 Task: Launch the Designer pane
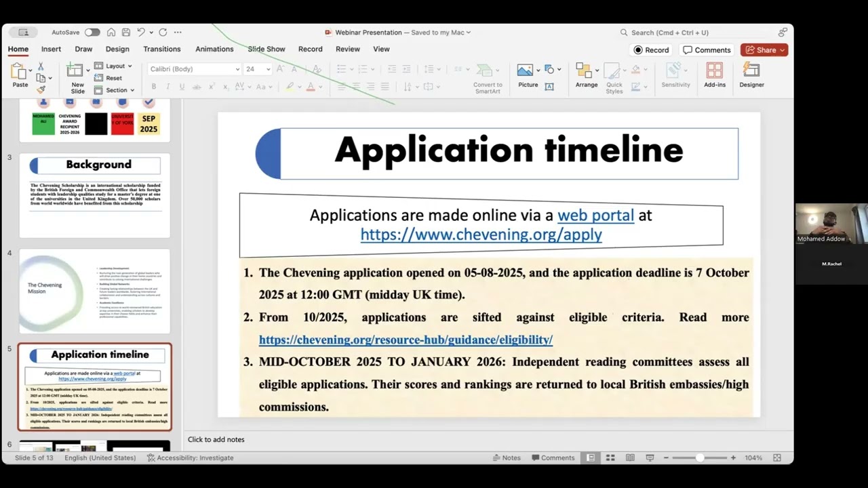[751, 75]
